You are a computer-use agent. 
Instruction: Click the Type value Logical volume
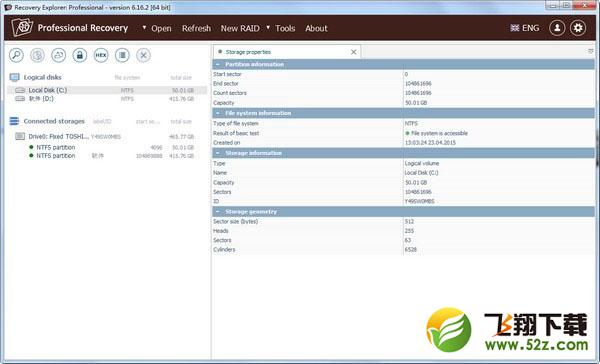pyautogui.click(x=422, y=163)
